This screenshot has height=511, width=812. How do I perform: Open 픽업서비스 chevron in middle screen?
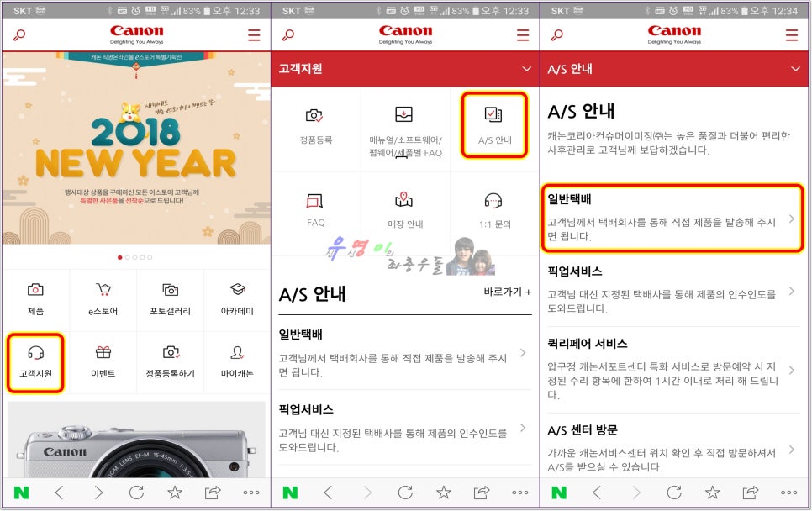pos(523,428)
